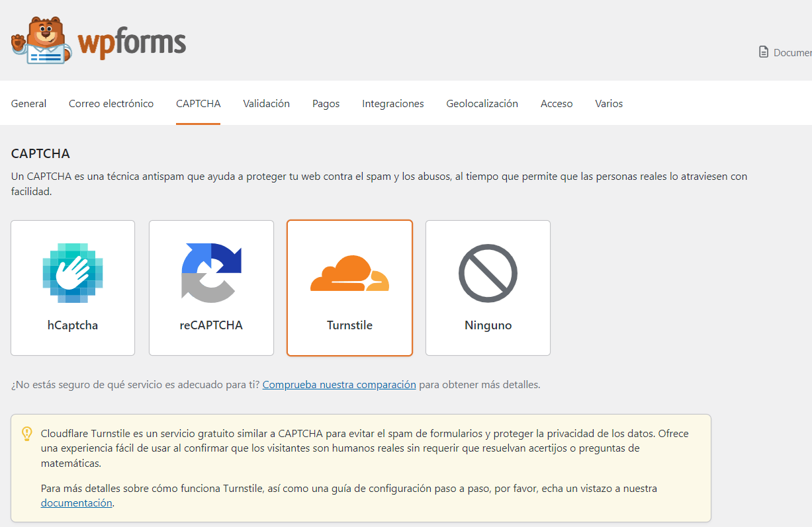Select the hCaptcha hand icon option
Viewport: 812px width, 527px height.
click(x=73, y=272)
